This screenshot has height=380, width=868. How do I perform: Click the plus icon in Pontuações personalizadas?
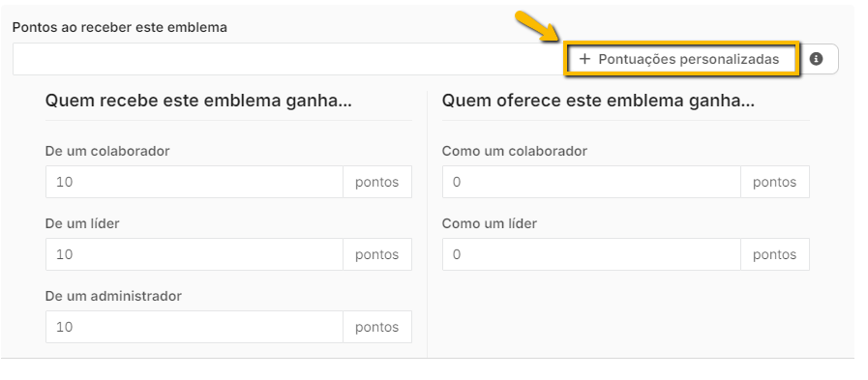[x=584, y=59]
